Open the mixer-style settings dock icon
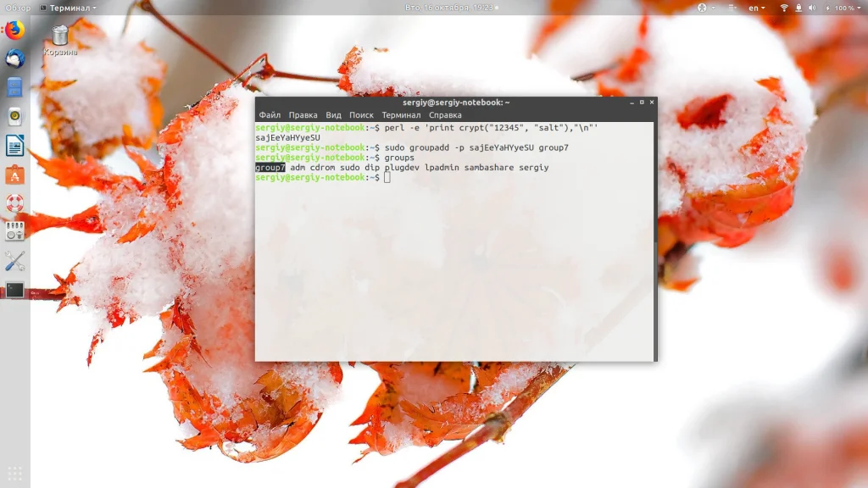868x488 pixels. pos(15,231)
